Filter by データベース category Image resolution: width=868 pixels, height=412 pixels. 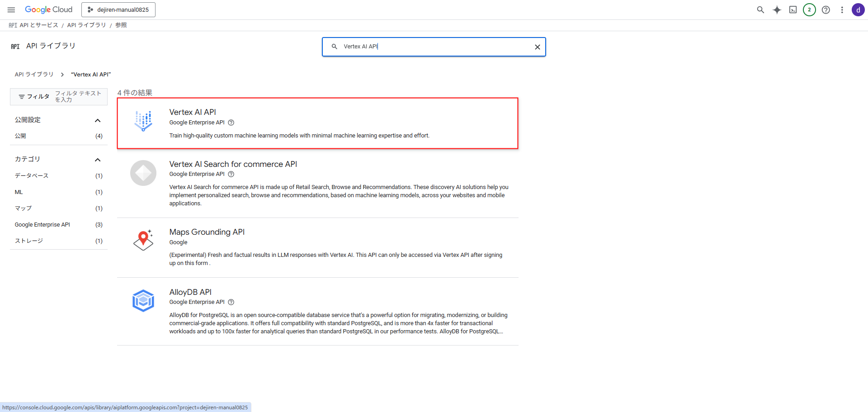click(x=31, y=176)
